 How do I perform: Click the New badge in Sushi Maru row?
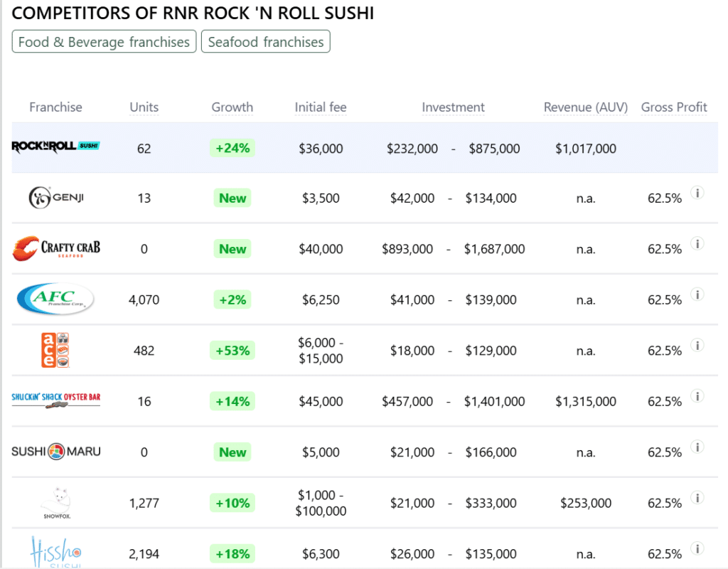pos(232,452)
